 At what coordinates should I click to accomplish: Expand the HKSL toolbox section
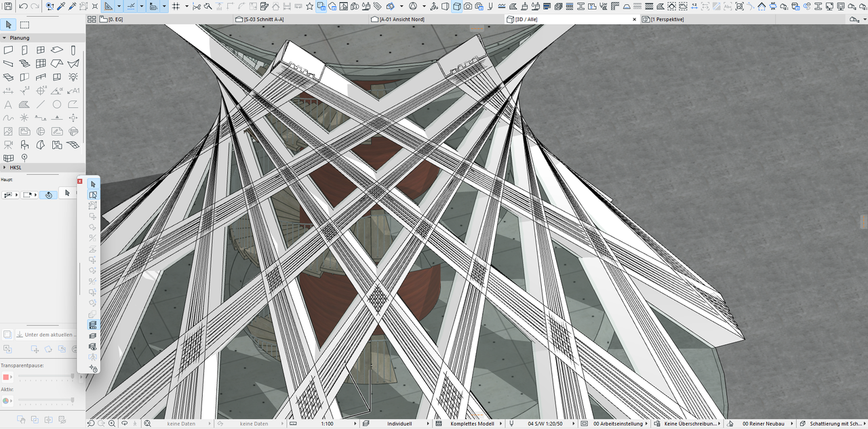(4, 167)
